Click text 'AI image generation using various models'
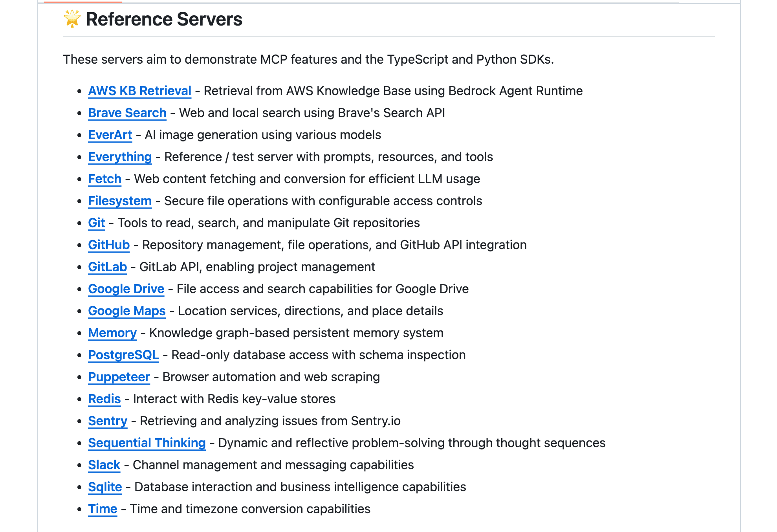Image resolution: width=777 pixels, height=532 pixels. pyautogui.click(x=263, y=135)
